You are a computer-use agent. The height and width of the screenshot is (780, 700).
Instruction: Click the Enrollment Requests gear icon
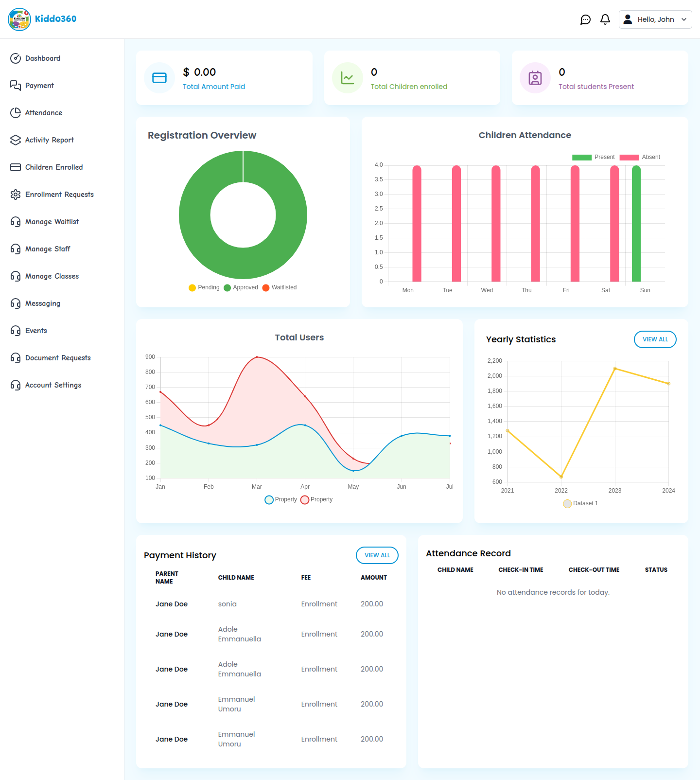click(16, 195)
